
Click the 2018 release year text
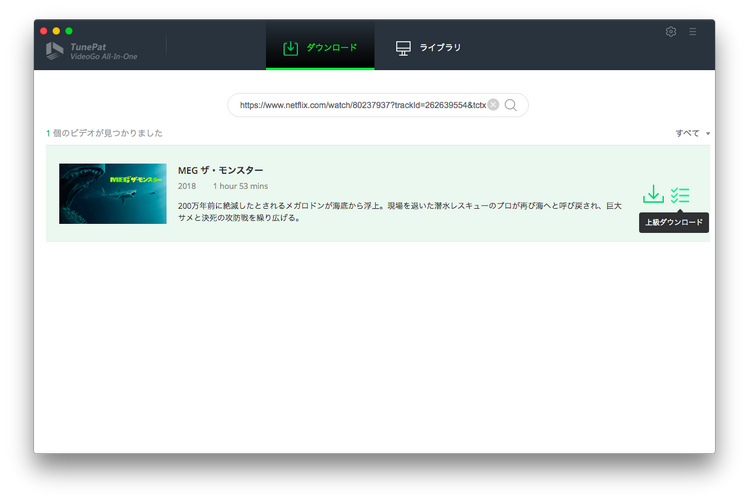coord(187,186)
